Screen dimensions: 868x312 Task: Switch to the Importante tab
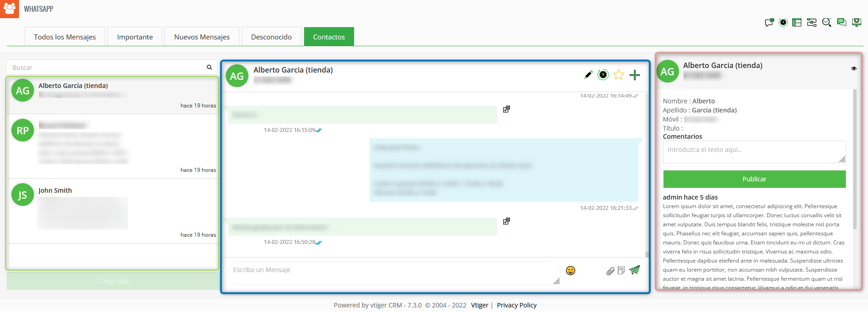135,37
